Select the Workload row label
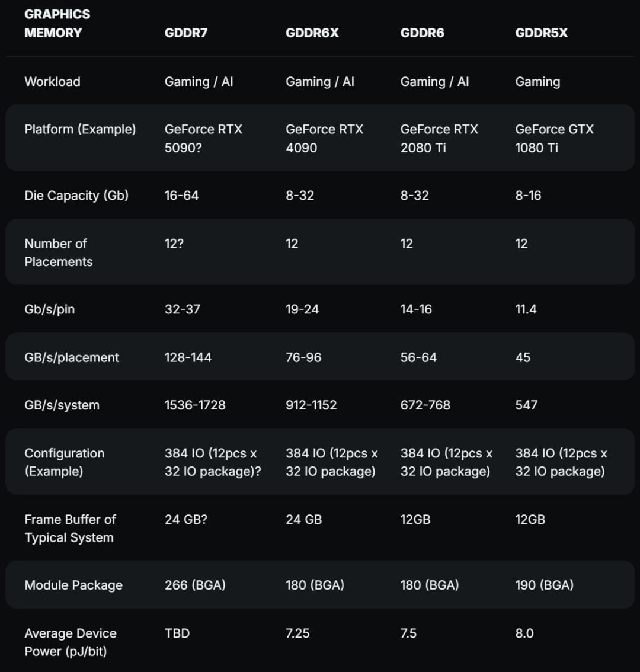 coord(52,81)
